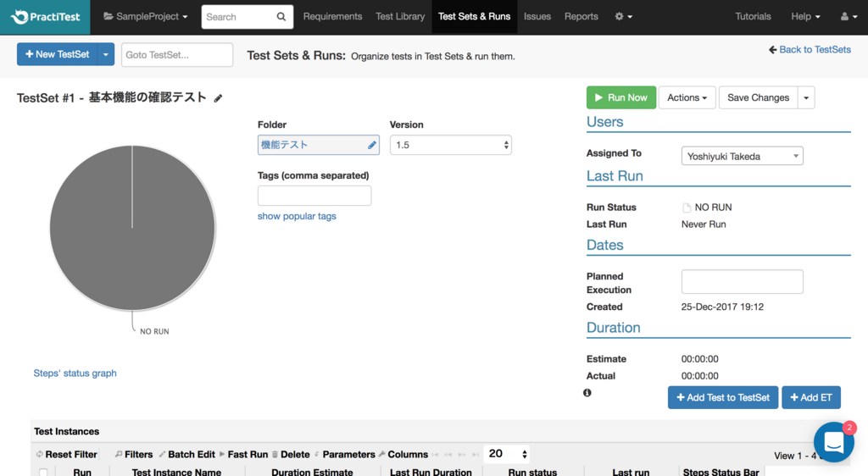Image resolution: width=868 pixels, height=476 pixels.
Task: Click the search magnifier icon
Action: 281,17
